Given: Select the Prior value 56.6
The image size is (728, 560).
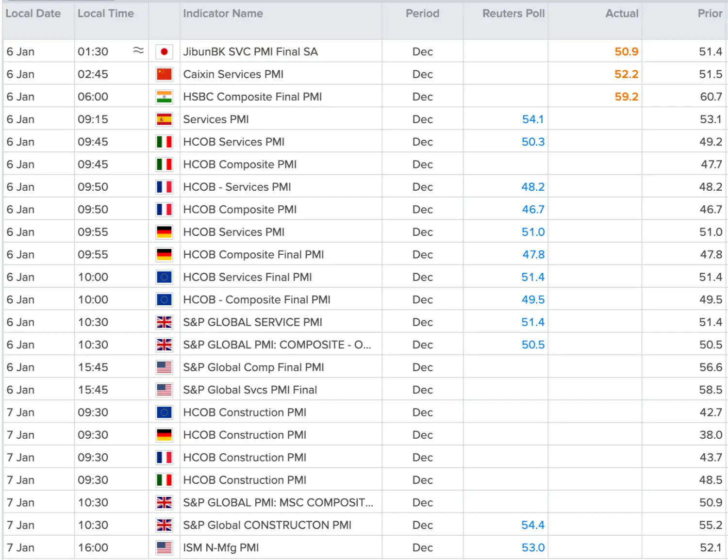Looking at the screenshot, I should pos(711,367).
